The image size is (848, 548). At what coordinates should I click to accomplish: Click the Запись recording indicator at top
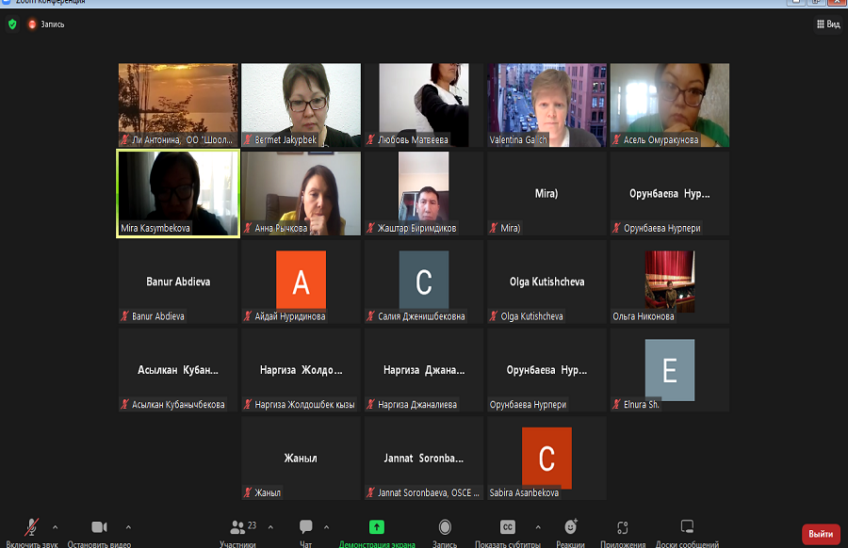(46, 24)
